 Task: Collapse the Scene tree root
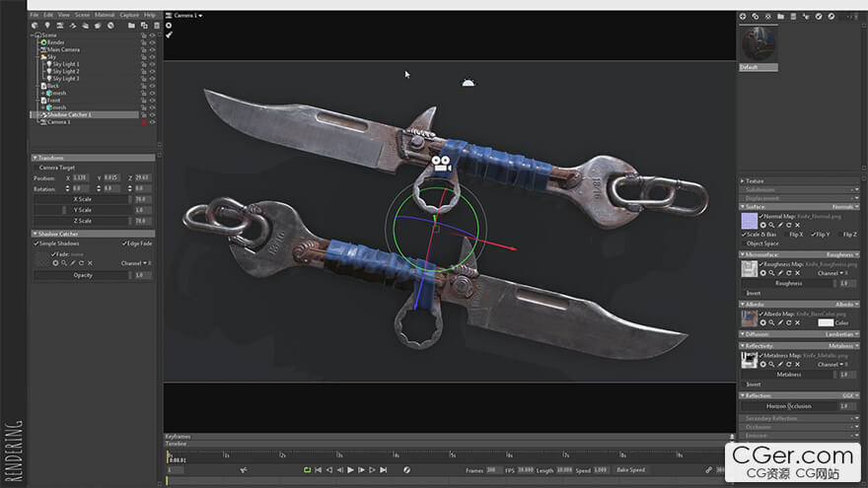click(x=33, y=35)
